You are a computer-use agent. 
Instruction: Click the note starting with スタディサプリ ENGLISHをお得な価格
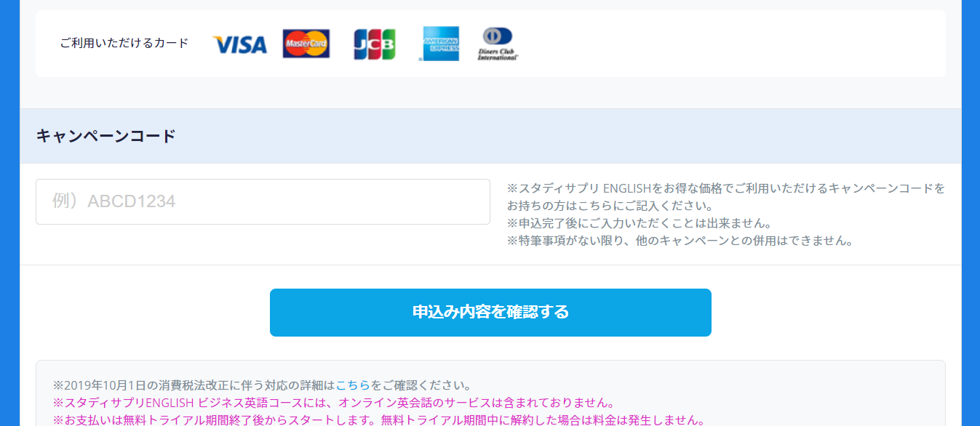click(725, 188)
